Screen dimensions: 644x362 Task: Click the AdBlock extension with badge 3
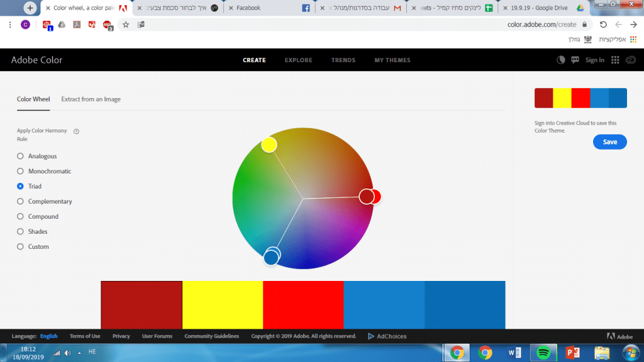[x=108, y=25]
